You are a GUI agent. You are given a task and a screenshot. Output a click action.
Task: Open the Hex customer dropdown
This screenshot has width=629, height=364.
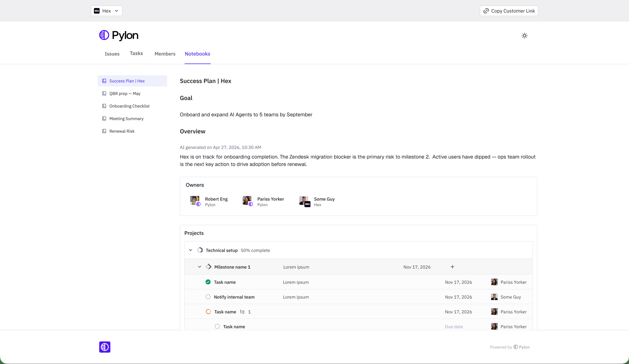pos(107,11)
